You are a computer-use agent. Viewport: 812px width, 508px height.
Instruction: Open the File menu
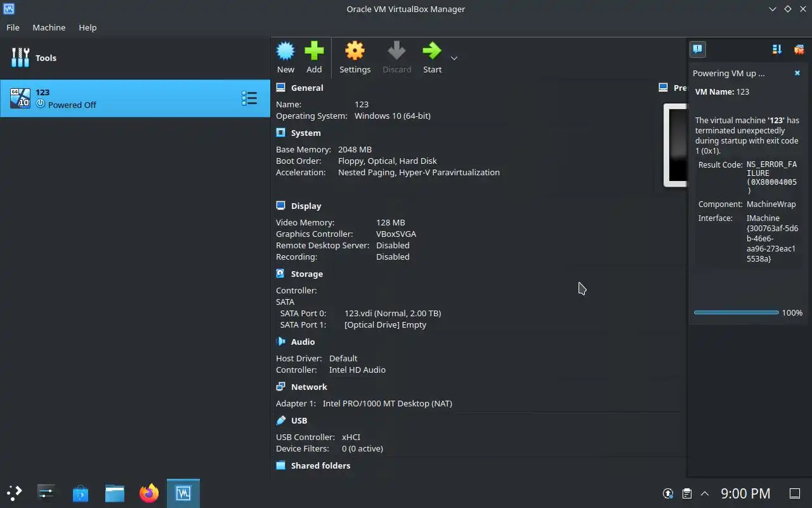[x=13, y=27]
